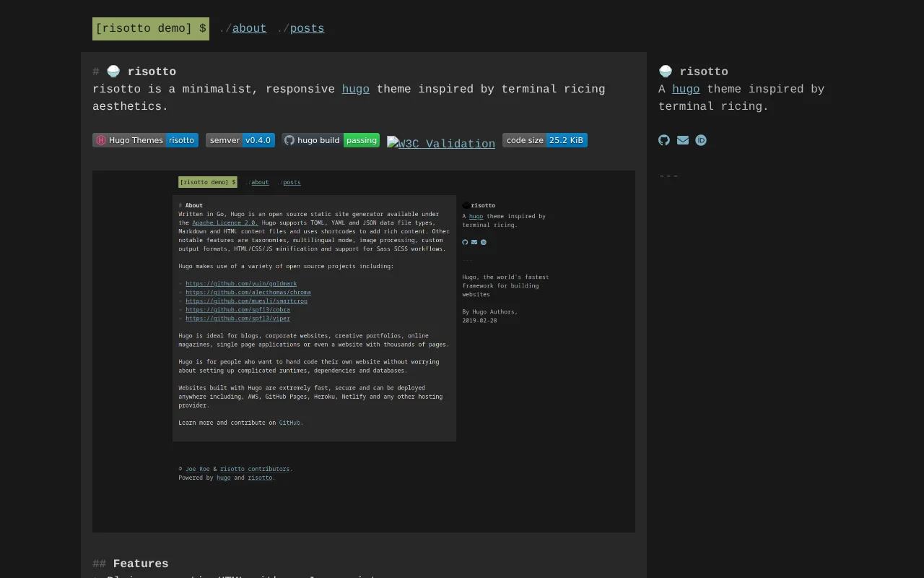Click the email envelope icon in sidebar

tap(683, 140)
